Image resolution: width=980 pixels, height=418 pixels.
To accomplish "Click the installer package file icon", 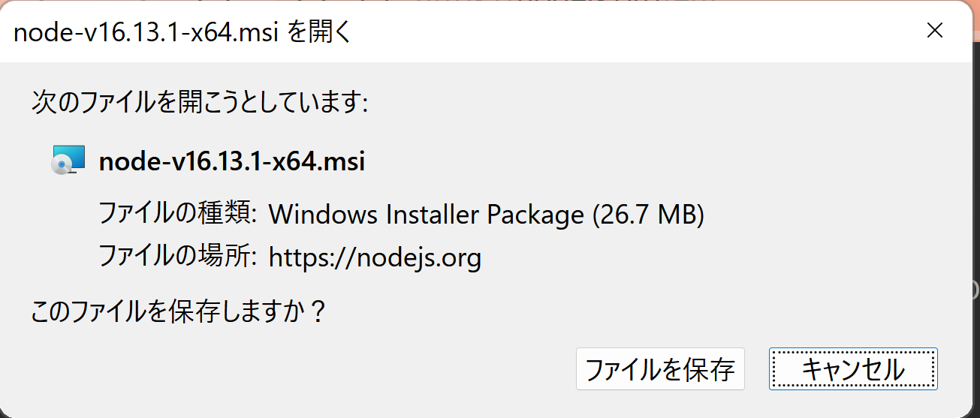I will (x=68, y=161).
